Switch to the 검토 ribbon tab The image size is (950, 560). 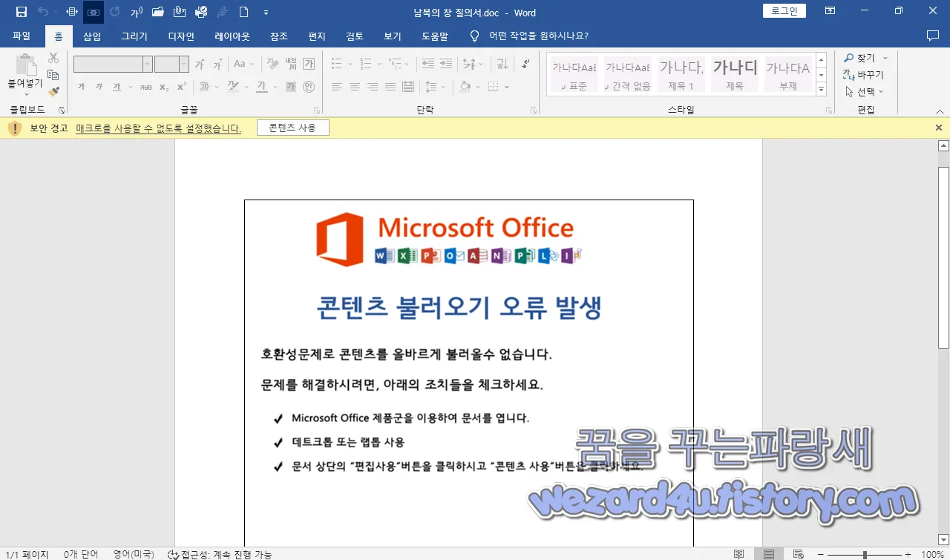pos(355,36)
